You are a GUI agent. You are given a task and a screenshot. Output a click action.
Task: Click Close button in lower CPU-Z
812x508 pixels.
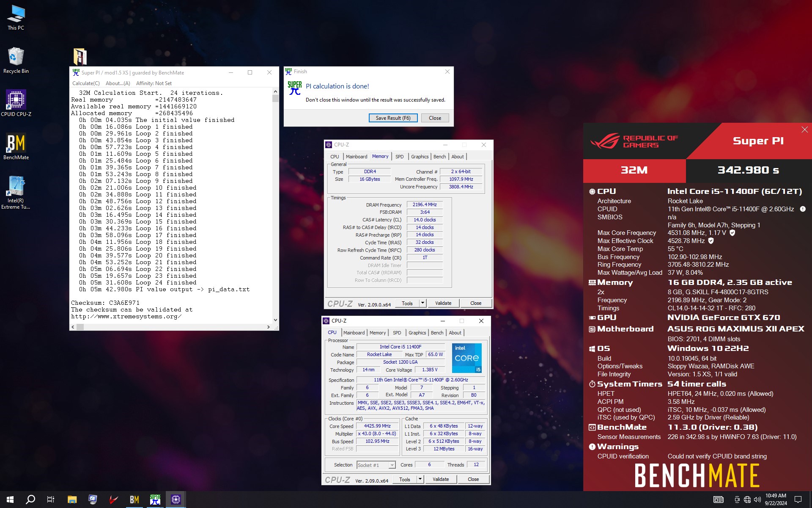point(473,479)
